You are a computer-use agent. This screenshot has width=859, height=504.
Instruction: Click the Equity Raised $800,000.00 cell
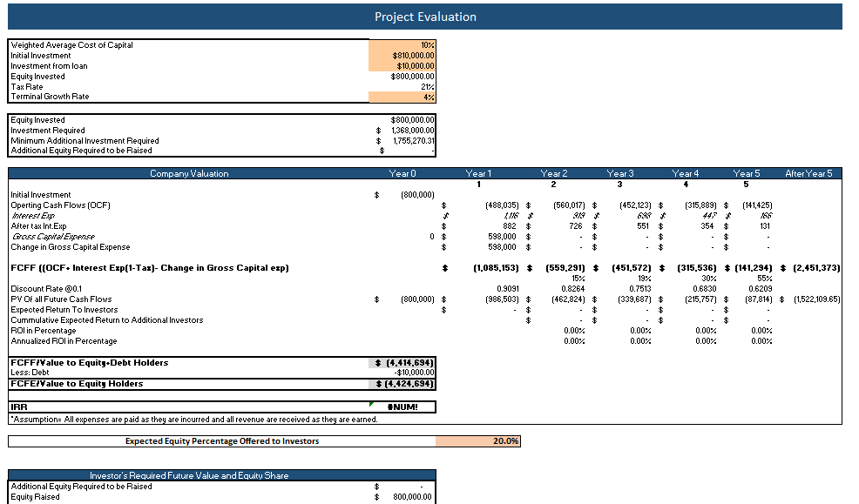coord(405,496)
